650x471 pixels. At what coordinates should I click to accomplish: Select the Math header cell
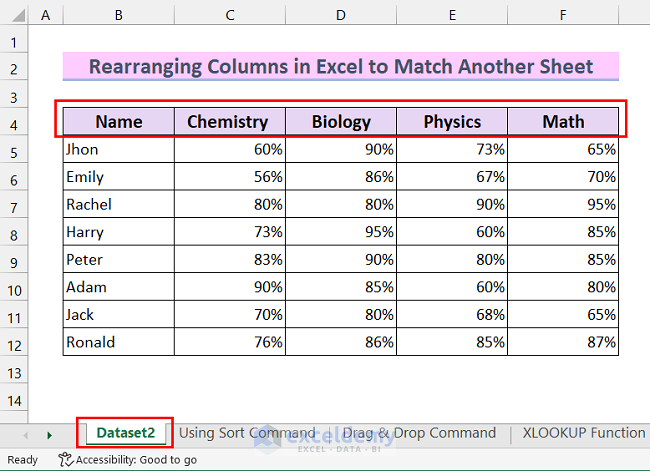[x=563, y=122]
